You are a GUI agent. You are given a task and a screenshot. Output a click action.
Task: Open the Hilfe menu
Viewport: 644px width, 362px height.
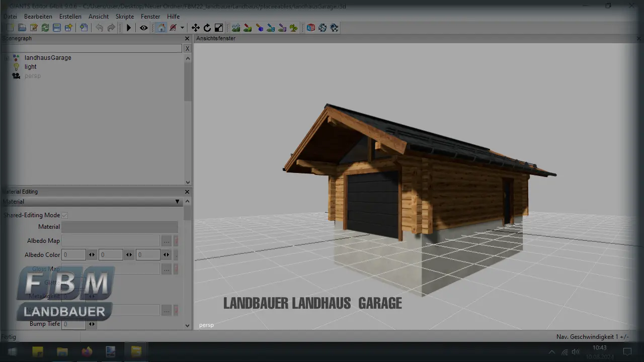pos(173,17)
